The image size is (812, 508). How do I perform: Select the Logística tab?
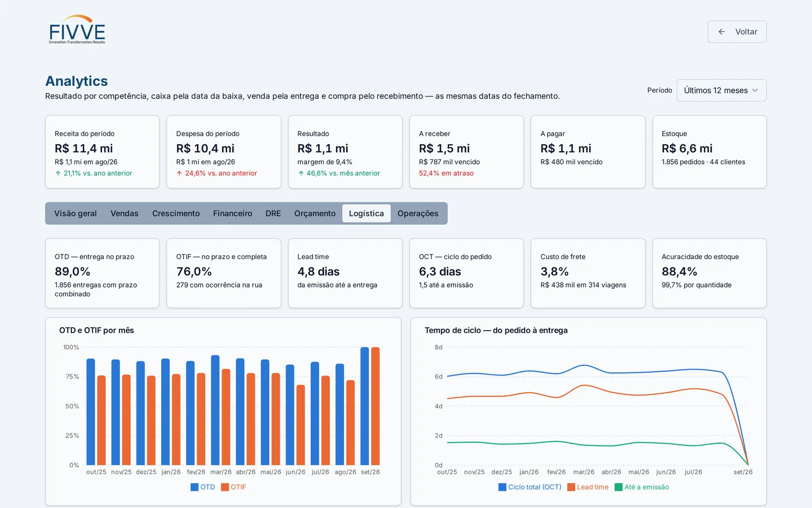point(366,213)
